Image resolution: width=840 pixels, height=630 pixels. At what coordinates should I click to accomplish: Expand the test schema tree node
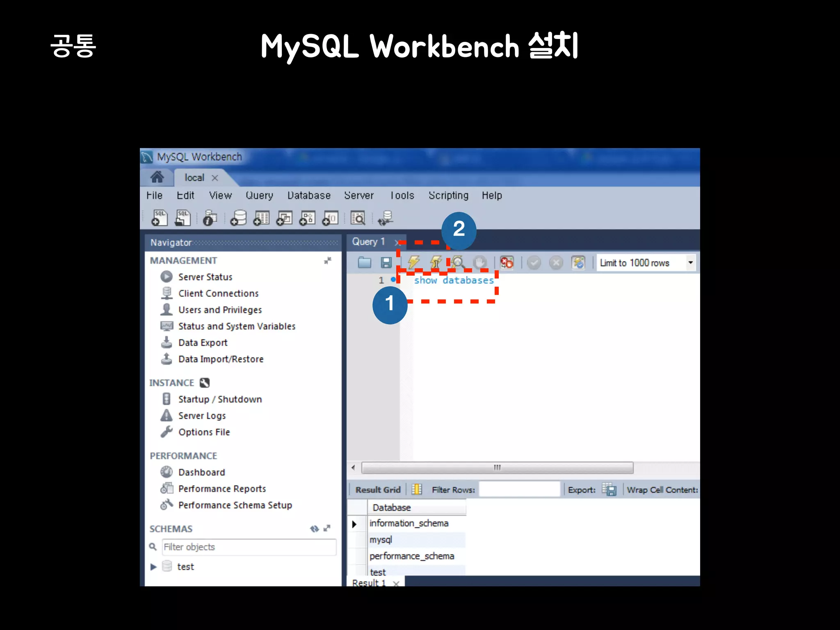(153, 567)
